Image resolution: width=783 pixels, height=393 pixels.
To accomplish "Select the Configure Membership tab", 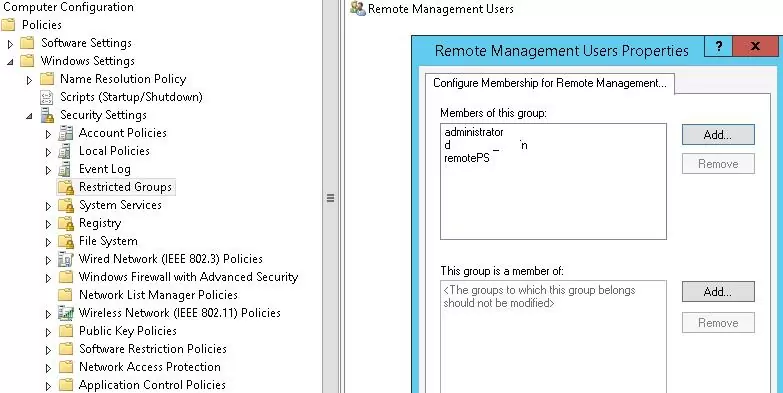I will pos(549,83).
